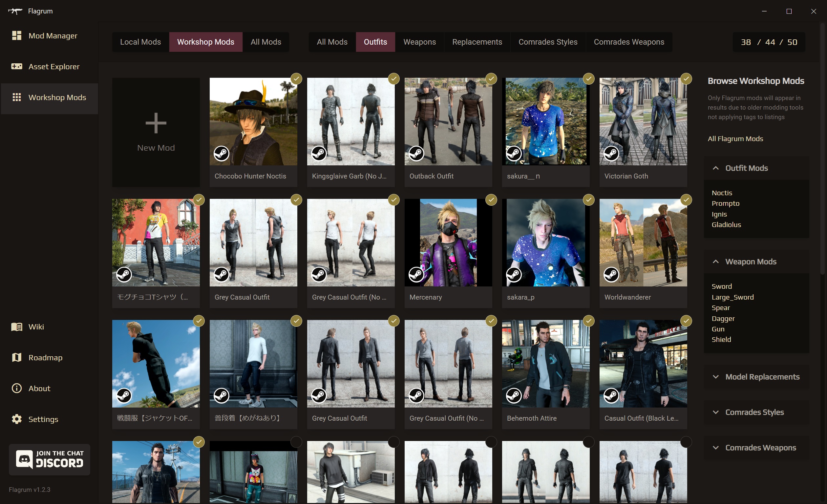Viewport: 827px width, 504px height.
Task: Open Roadmap via its map icon
Action: [x=16, y=357]
